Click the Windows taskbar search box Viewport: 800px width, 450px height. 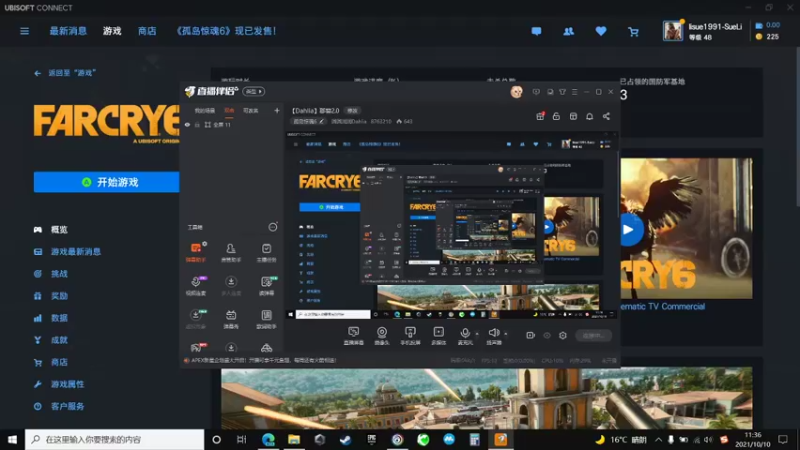(114, 439)
